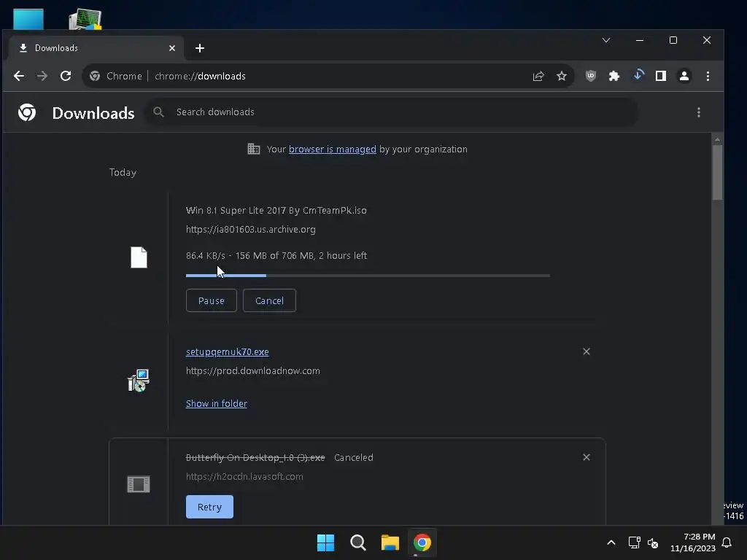Open the blue desktop icon behind Chrome
The width and height of the screenshot is (747, 560).
pos(28,19)
